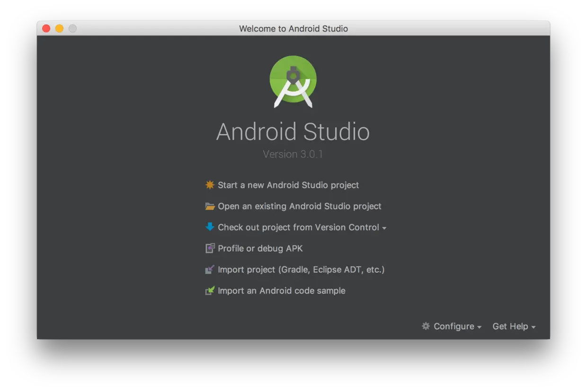Screen dimensions: 587x392
Task: Click the APK icon beside Profile or debug
Action: point(210,248)
